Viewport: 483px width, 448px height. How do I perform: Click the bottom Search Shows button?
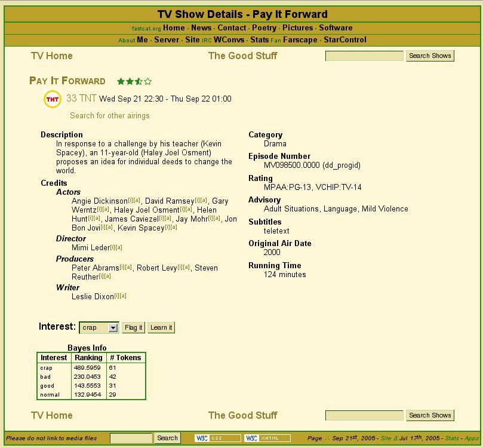click(x=430, y=415)
